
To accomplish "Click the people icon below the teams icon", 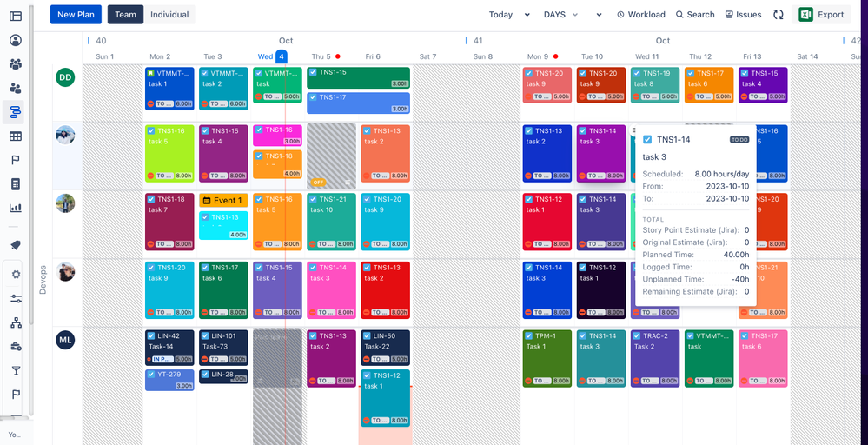I will pos(16,88).
